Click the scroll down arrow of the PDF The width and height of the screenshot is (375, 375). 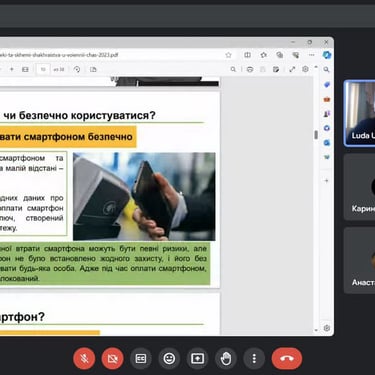[316, 330]
